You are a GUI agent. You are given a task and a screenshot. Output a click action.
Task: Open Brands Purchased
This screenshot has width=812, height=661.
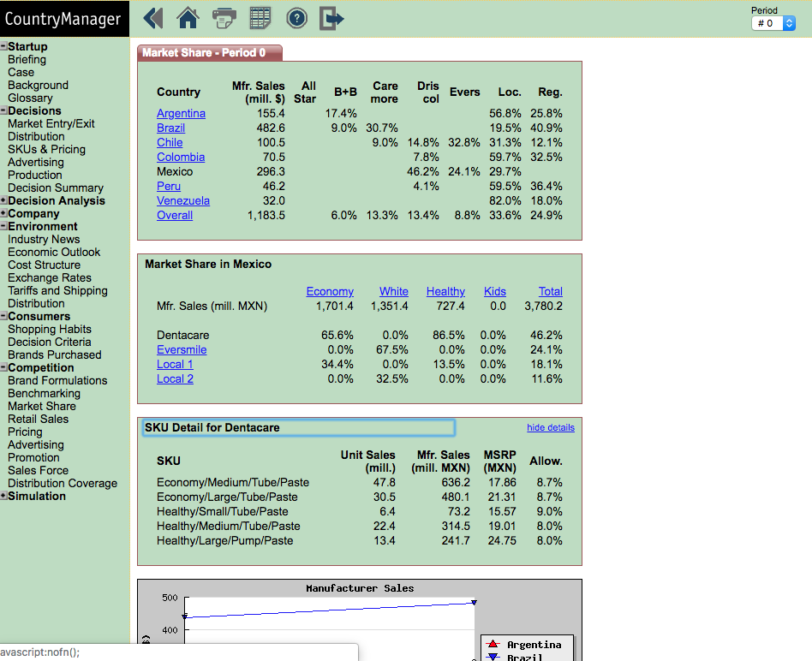tap(54, 354)
